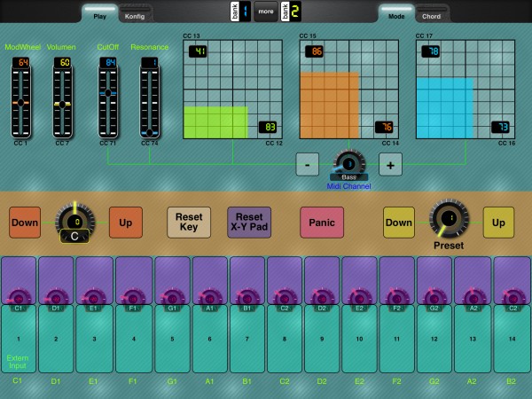Click the Reset X-Y Pad button

[x=249, y=223]
